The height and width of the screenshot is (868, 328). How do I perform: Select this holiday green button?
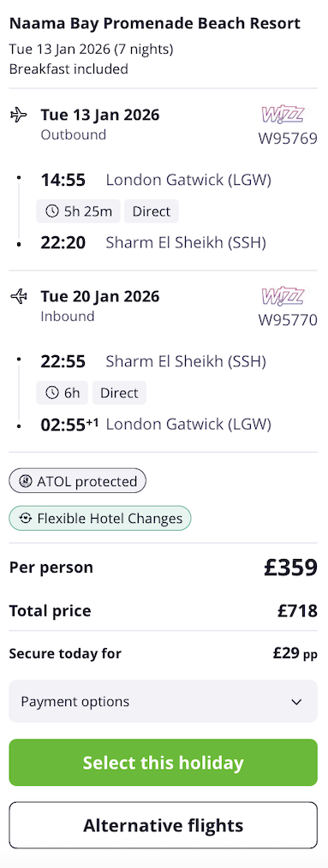pos(164,763)
